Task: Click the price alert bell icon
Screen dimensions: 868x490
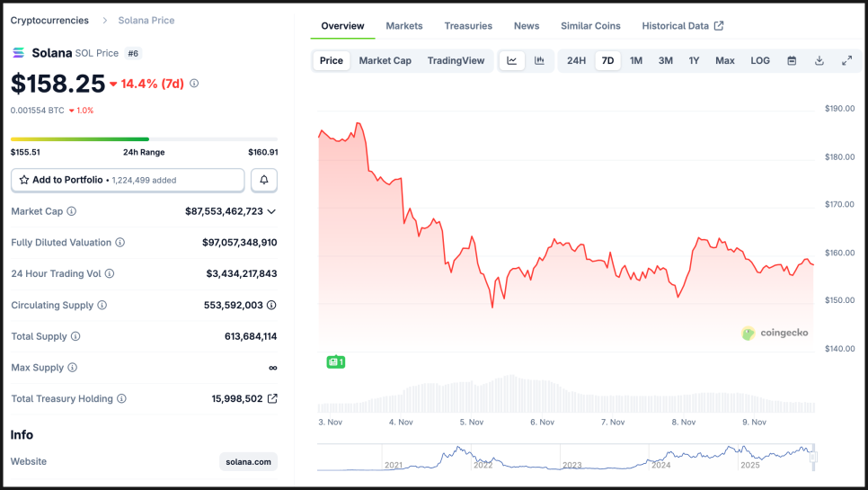Action: (264, 180)
